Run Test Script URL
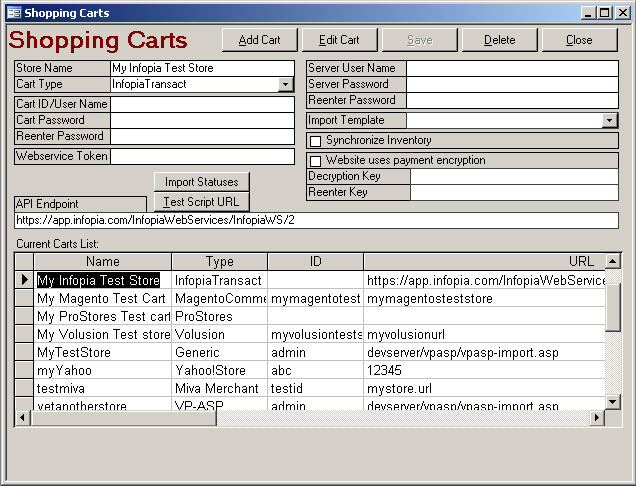Viewport: 636px width, 486px height. click(202, 202)
